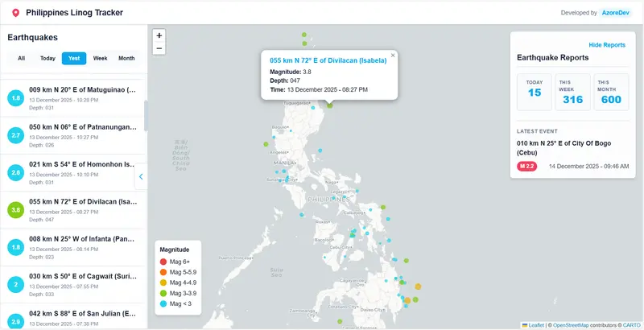Click the green Mag 3-3.9 legend swatch

[163, 294]
